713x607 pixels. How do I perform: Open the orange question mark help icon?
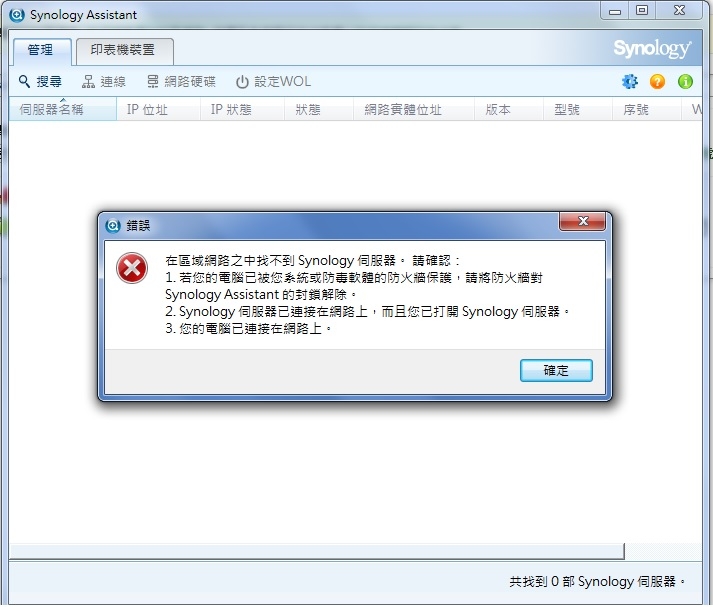point(657,81)
